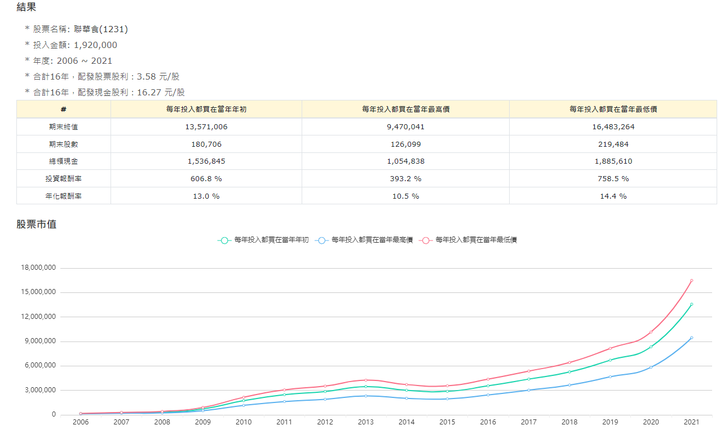The height and width of the screenshot is (438, 720).
Task: Click the 15,000,000 y-axis label
Action: (38, 292)
